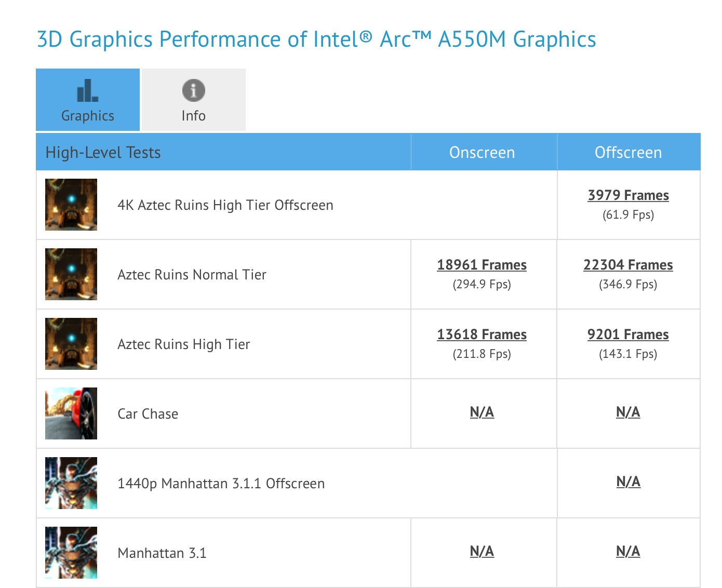
Task: Open the 9201 Frames offscreen link
Action: pyautogui.click(x=628, y=335)
